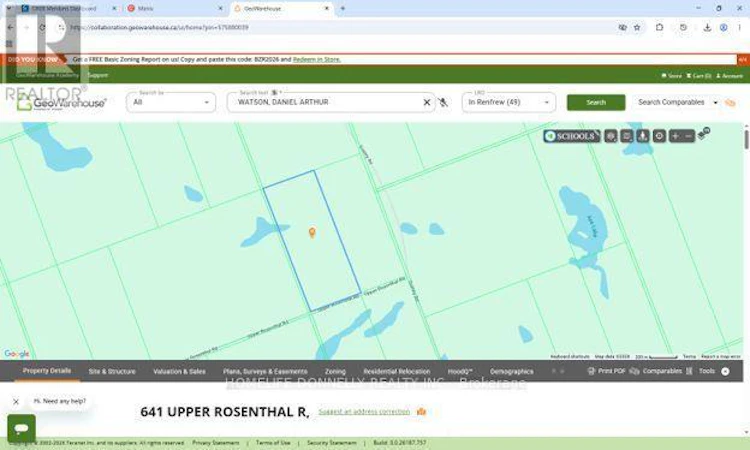Click the orange property pin on the map
The image size is (750, 450).
pyautogui.click(x=312, y=232)
